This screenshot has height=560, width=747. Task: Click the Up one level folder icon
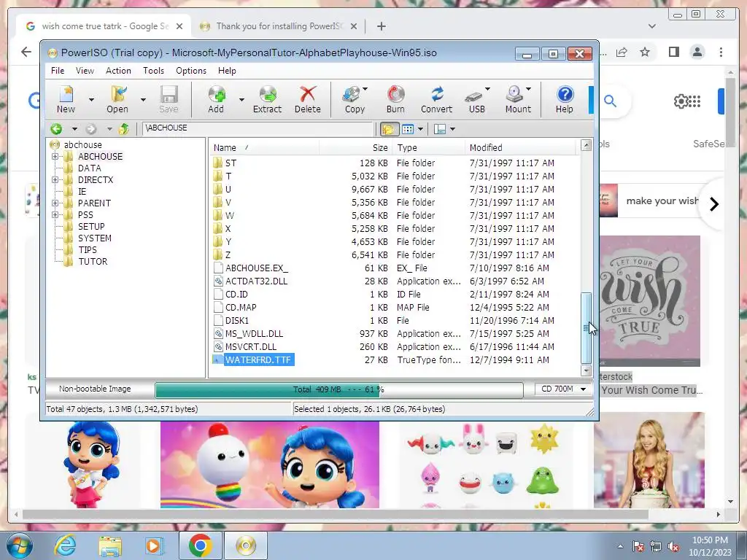click(x=124, y=128)
